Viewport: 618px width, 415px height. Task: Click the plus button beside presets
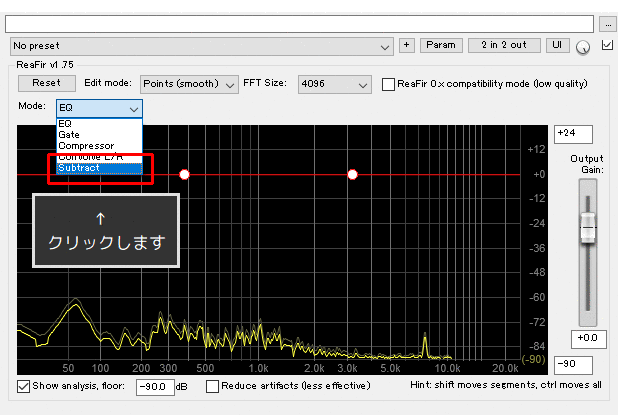[x=406, y=45]
